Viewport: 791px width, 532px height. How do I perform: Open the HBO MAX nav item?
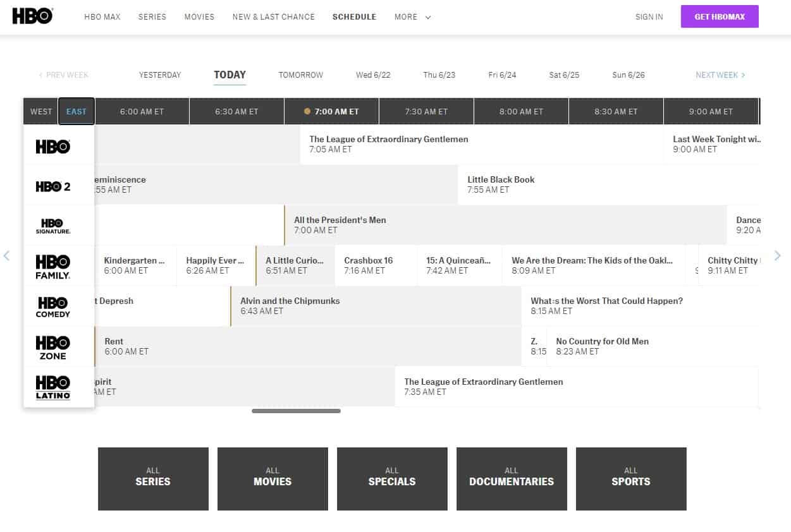point(102,17)
